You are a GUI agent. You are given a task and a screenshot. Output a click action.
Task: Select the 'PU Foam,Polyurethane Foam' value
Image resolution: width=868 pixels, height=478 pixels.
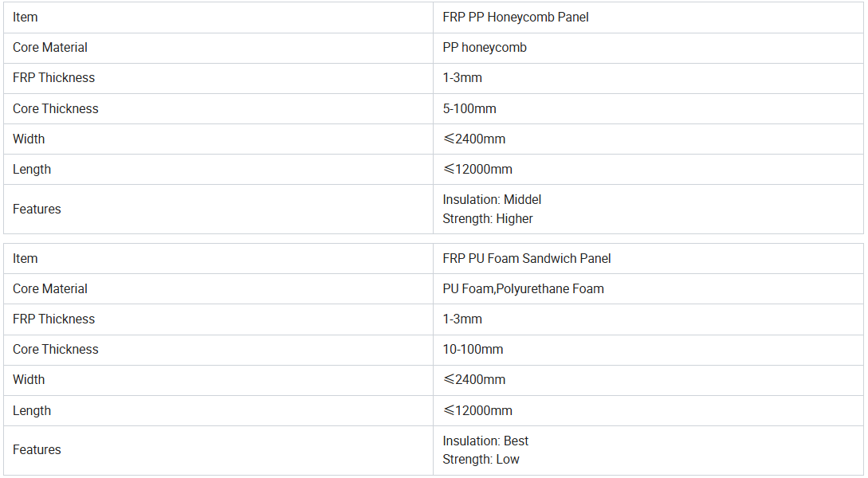coord(523,288)
